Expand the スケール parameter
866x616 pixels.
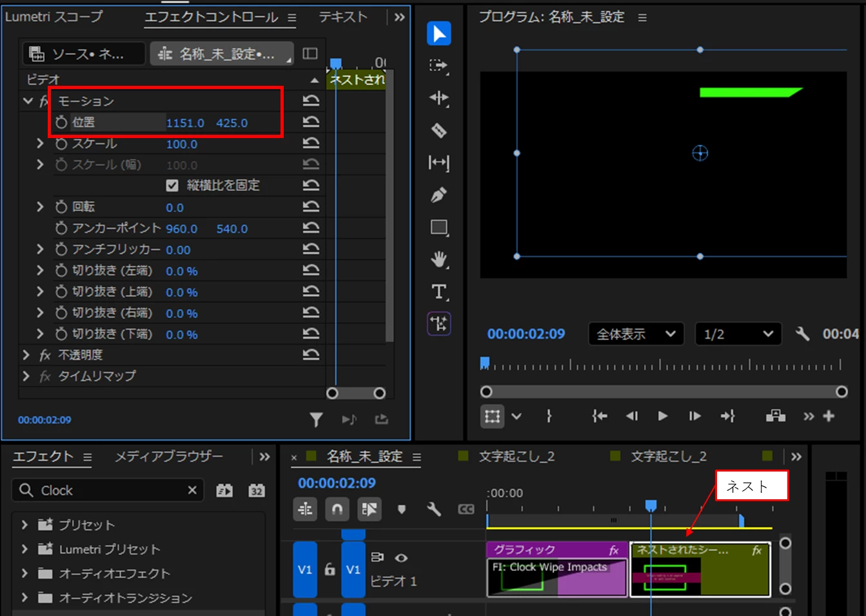(41, 143)
